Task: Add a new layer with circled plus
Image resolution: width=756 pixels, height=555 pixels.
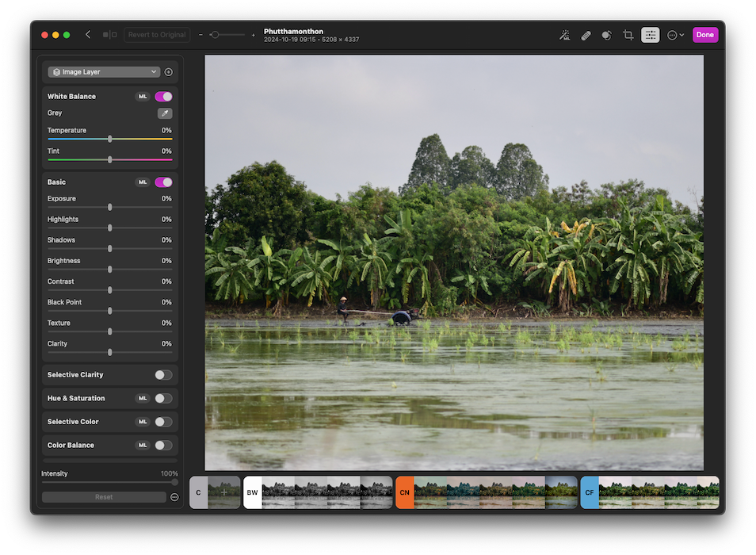Action: tap(168, 72)
